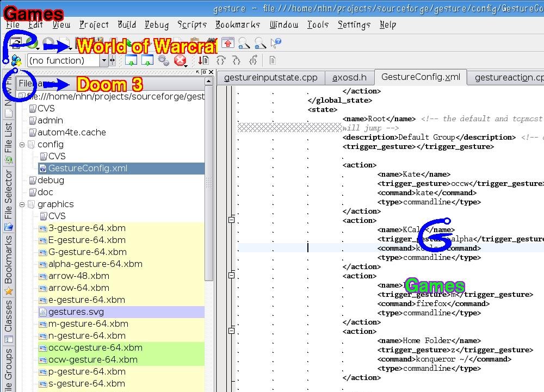The height and width of the screenshot is (392, 544).
Task: Click the zoom in magnifier icon
Action: coord(244,43)
